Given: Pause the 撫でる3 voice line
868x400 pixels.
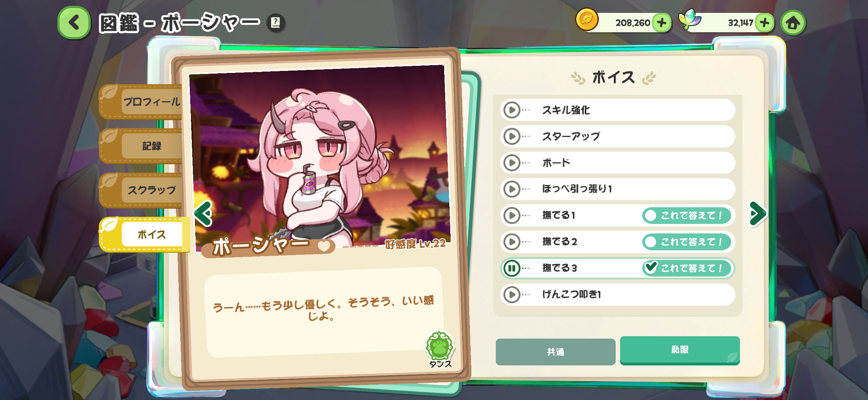Looking at the screenshot, I should (512, 268).
